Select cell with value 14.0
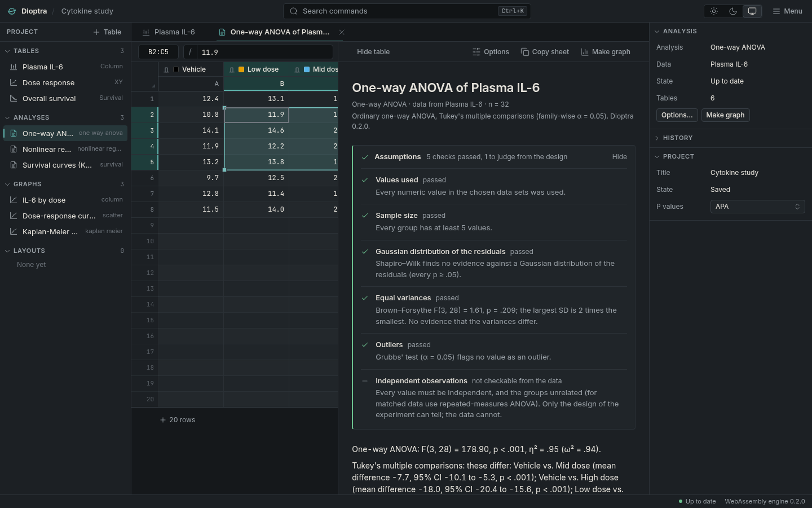 (x=257, y=209)
